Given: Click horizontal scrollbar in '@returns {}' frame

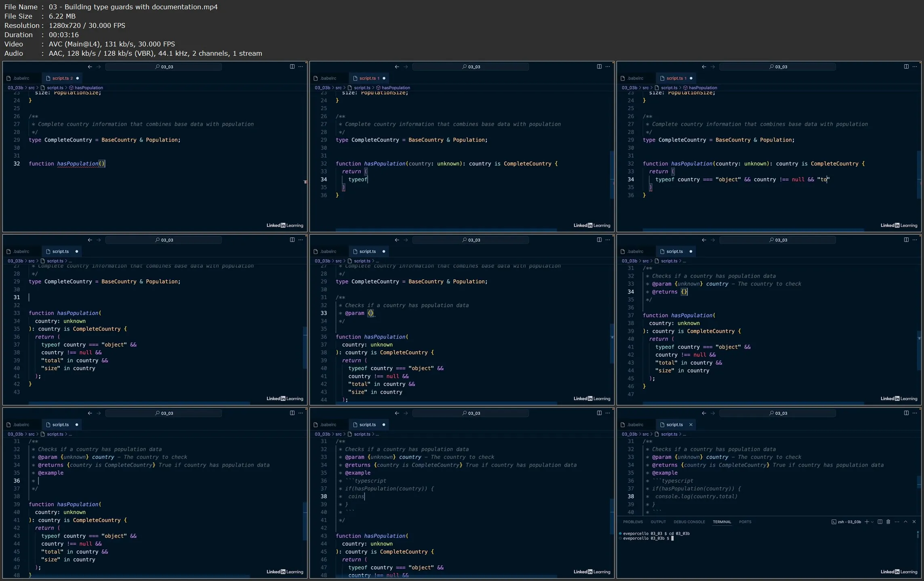Looking at the screenshot, I should 753,403.
